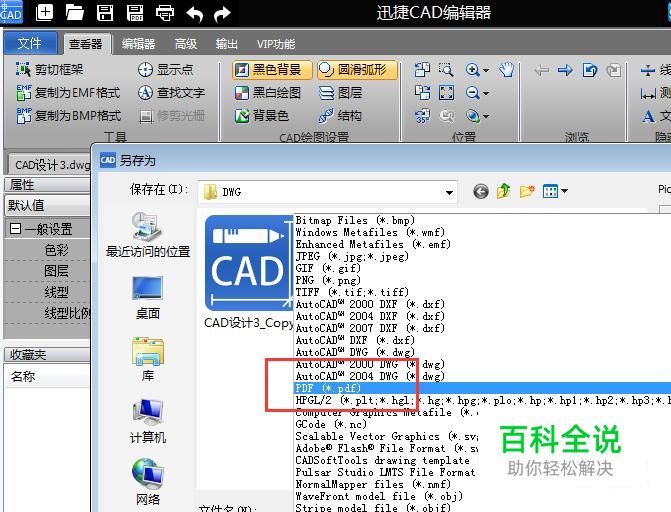Switch to the 输出 tab

click(x=226, y=44)
